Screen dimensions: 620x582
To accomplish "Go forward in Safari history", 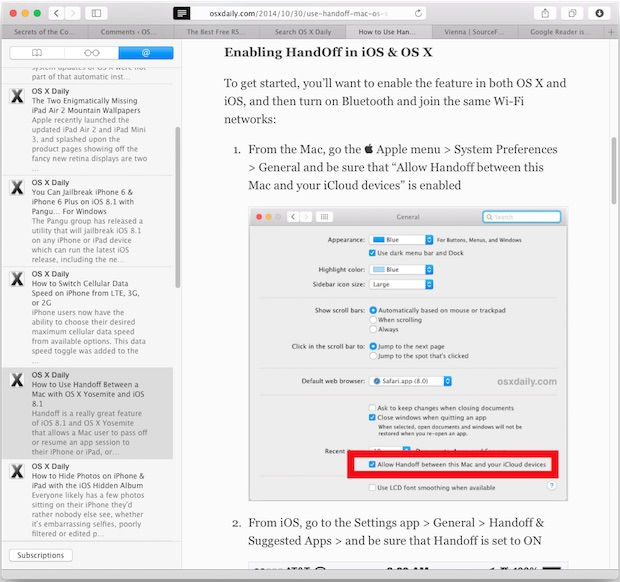I will click(x=72, y=13).
